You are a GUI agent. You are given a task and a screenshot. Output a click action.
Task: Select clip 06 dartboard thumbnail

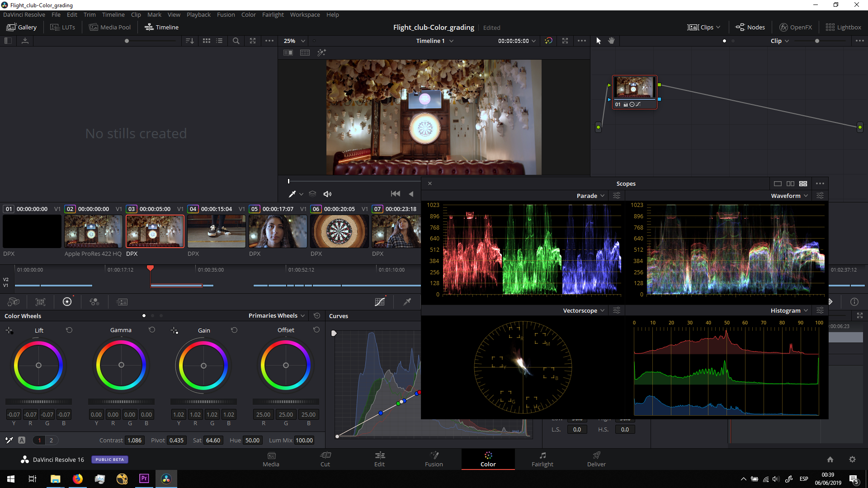click(x=339, y=231)
